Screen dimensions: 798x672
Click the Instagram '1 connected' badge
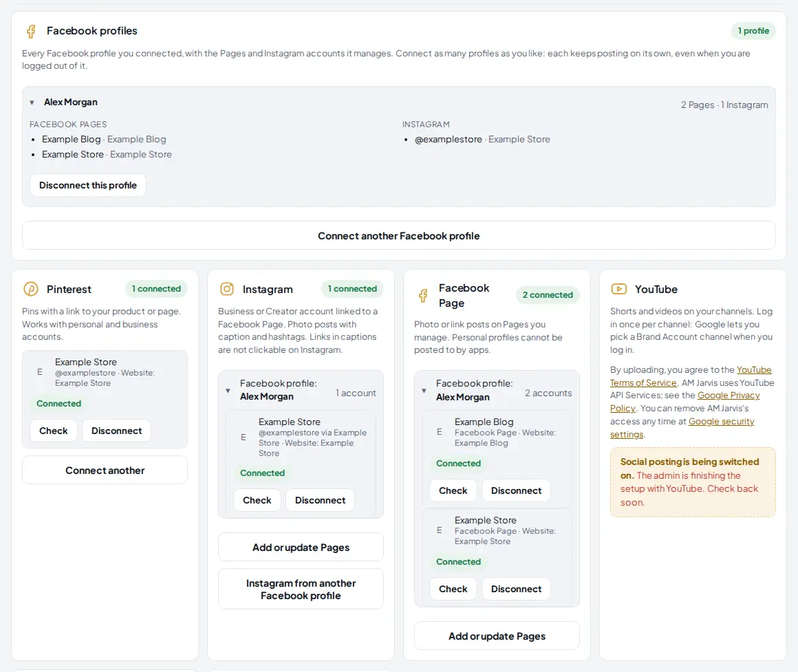pos(352,288)
